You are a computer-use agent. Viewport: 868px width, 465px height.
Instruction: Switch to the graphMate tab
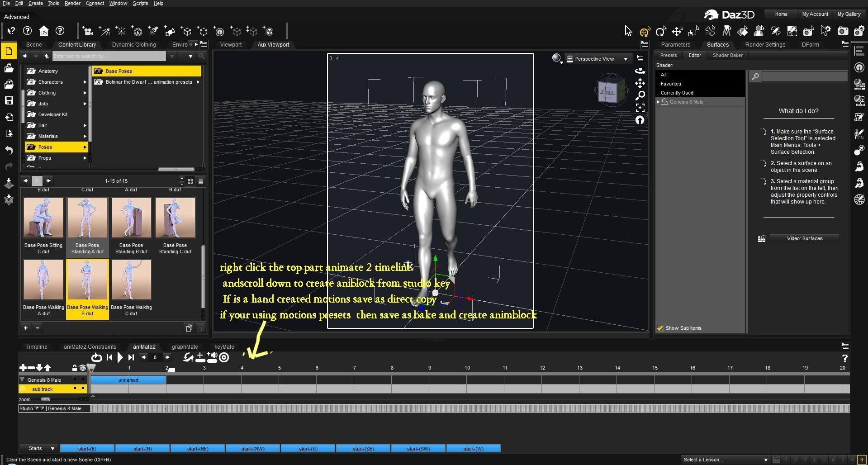tap(185, 347)
